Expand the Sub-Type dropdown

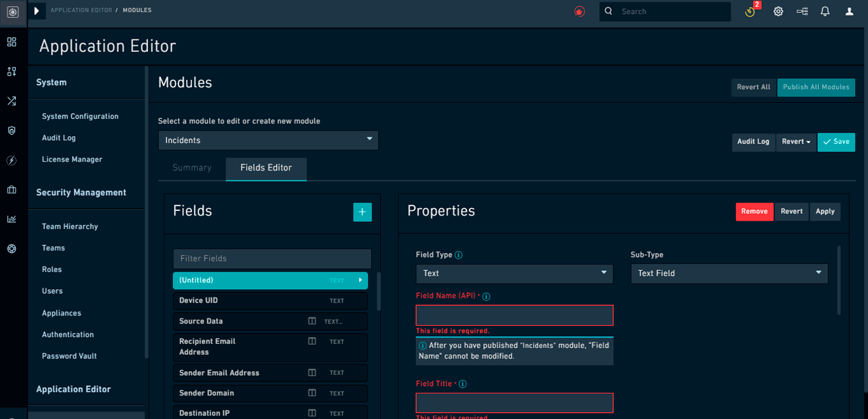tap(728, 273)
